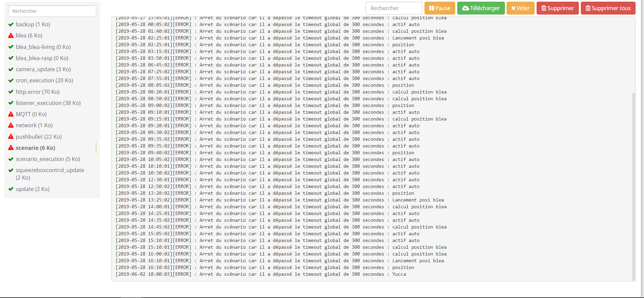Click the check icon beside camera_update
Image resolution: width=644 pixels, height=298 pixels.
[x=11, y=69]
